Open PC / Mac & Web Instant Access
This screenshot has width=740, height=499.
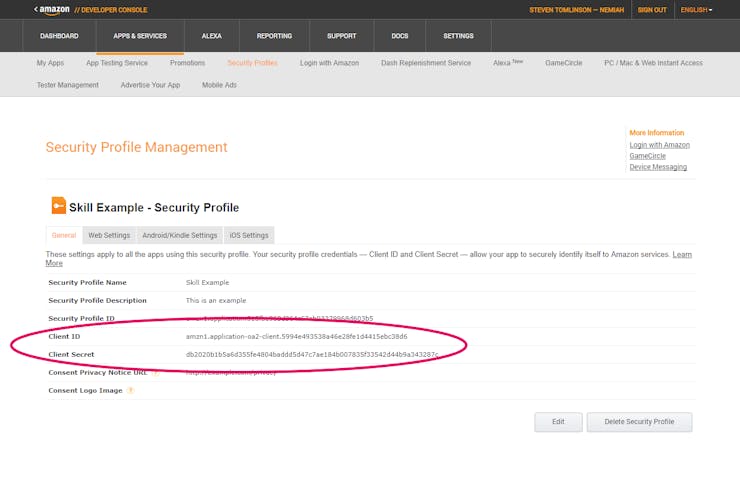point(653,63)
